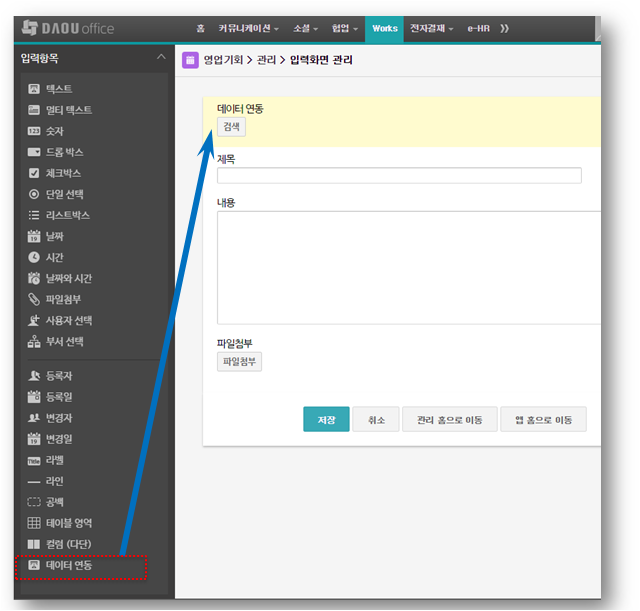Click the 검색 button under 데이터 연동
Viewport: 640px width, 611px height.
coord(231,127)
